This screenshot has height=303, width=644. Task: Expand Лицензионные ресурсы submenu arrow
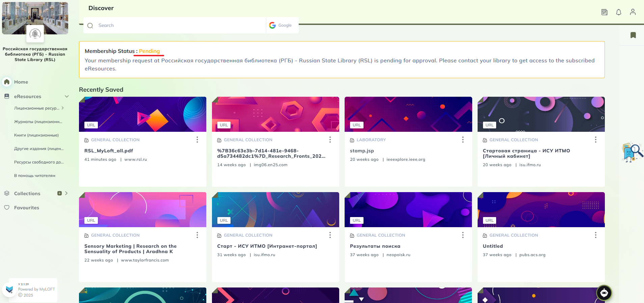62,108
